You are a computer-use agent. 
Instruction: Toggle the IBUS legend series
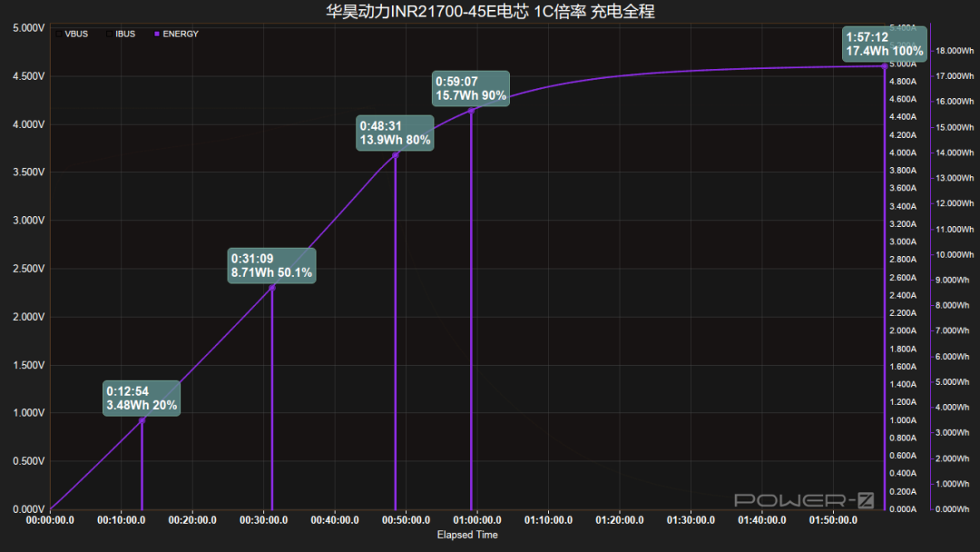click(120, 34)
